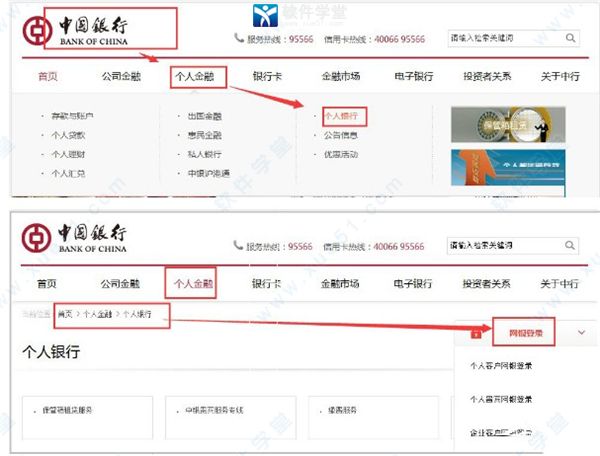600x456 pixels.
Task: Select 公告信息 in the dropdown menu
Action: tap(341, 135)
